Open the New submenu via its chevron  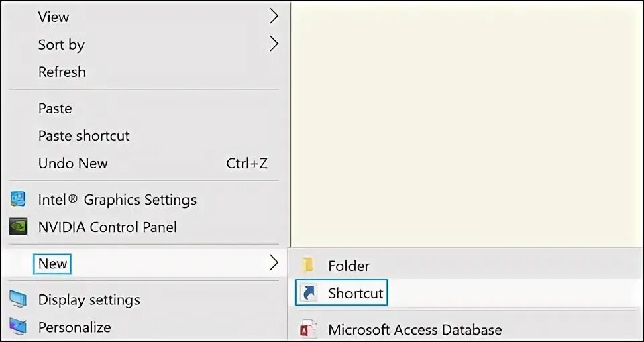pos(273,263)
